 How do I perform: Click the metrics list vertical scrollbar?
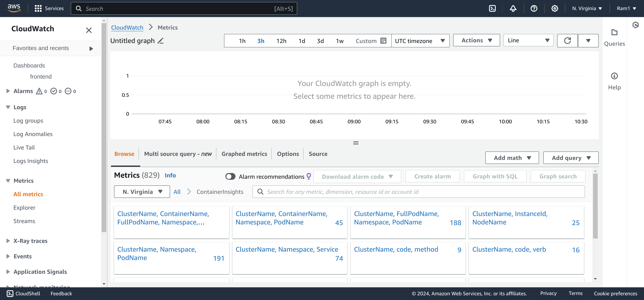coord(595,206)
